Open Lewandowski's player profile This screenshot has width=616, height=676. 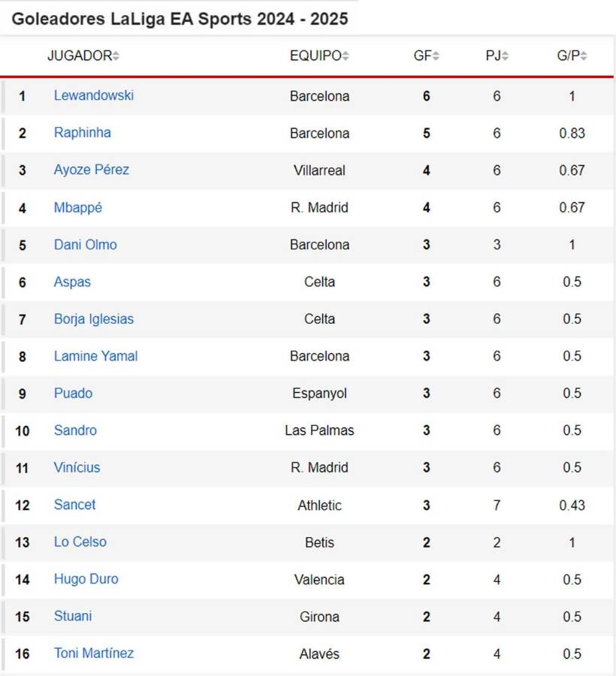click(94, 95)
